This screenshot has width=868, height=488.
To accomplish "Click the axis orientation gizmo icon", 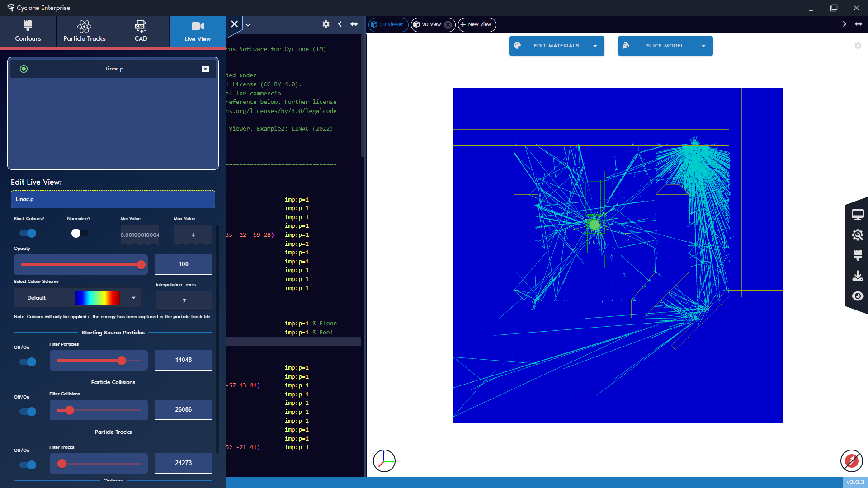I will 384,461.
